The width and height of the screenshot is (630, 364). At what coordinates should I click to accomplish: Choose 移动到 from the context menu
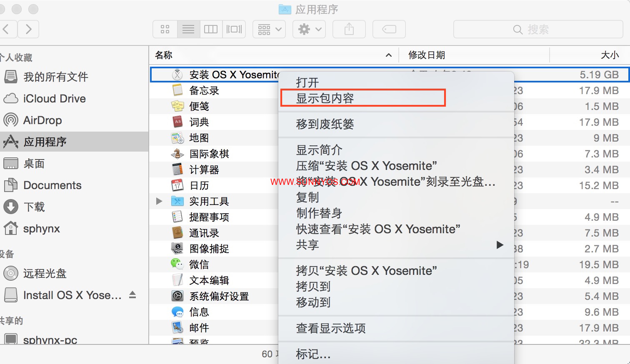pos(396,302)
